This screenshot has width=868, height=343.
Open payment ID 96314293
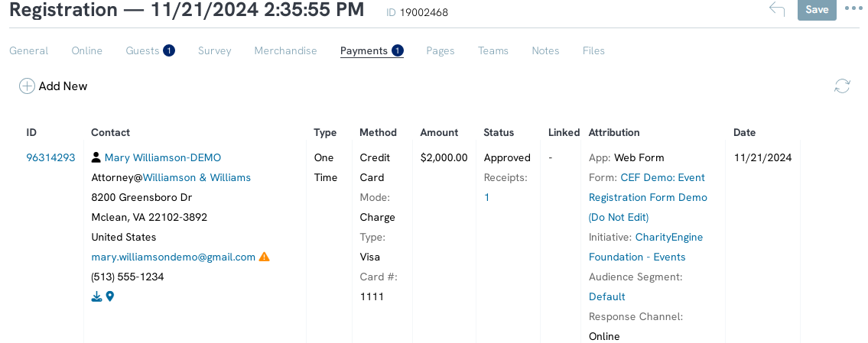click(x=51, y=157)
